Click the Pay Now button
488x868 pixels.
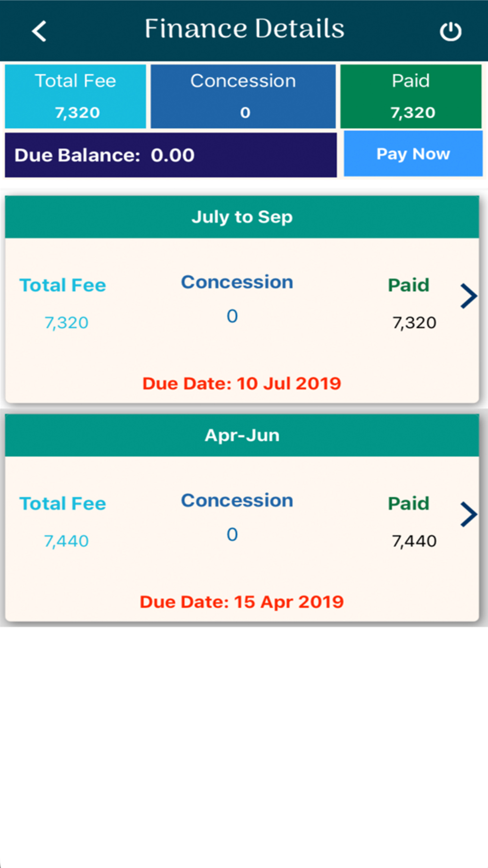click(x=413, y=154)
